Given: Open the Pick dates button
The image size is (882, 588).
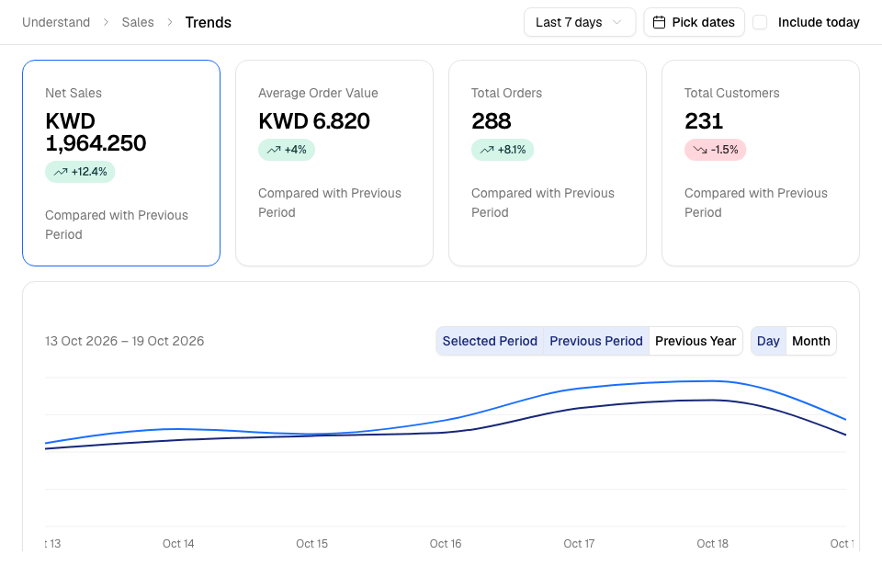Looking at the screenshot, I should (695, 22).
